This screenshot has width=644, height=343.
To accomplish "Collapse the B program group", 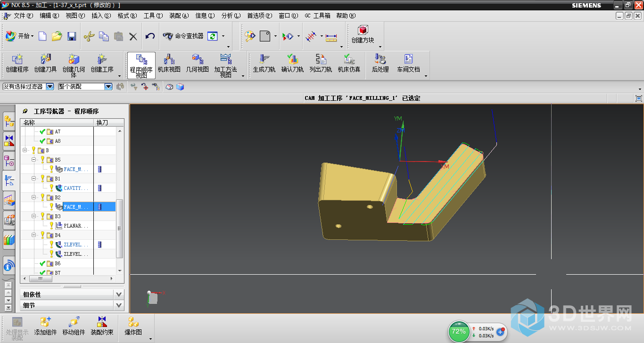I will tap(25, 150).
